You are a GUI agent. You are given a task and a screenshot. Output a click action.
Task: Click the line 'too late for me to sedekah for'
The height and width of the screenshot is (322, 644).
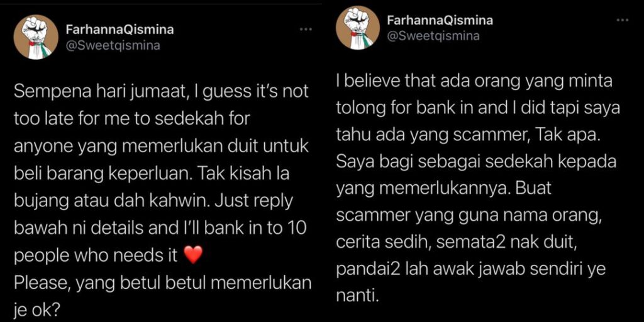pyautogui.click(x=132, y=119)
